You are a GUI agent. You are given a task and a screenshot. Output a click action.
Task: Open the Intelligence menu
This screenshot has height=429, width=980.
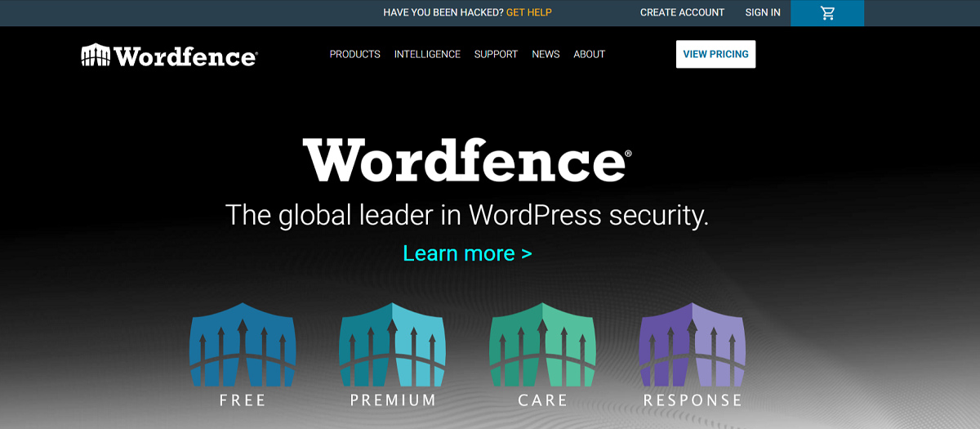pyautogui.click(x=427, y=55)
